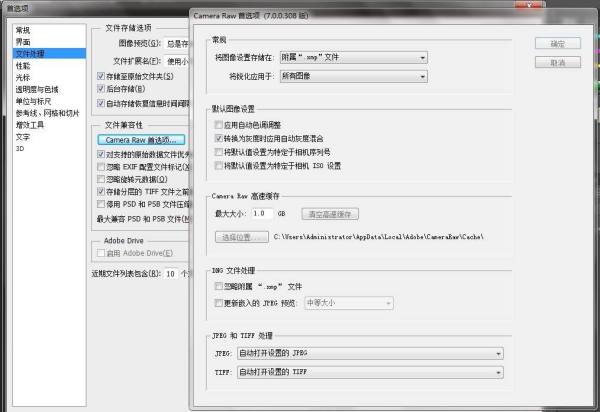The image size is (600, 412).
Task: Click 取消 in Camera Raw preferences
Action: [558, 62]
